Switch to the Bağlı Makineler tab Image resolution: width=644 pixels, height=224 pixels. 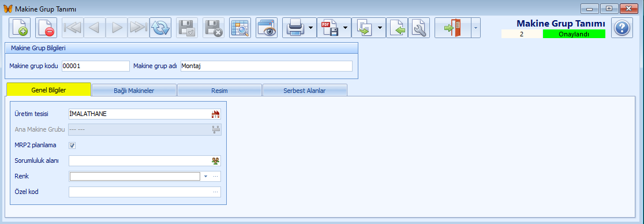[x=134, y=91]
